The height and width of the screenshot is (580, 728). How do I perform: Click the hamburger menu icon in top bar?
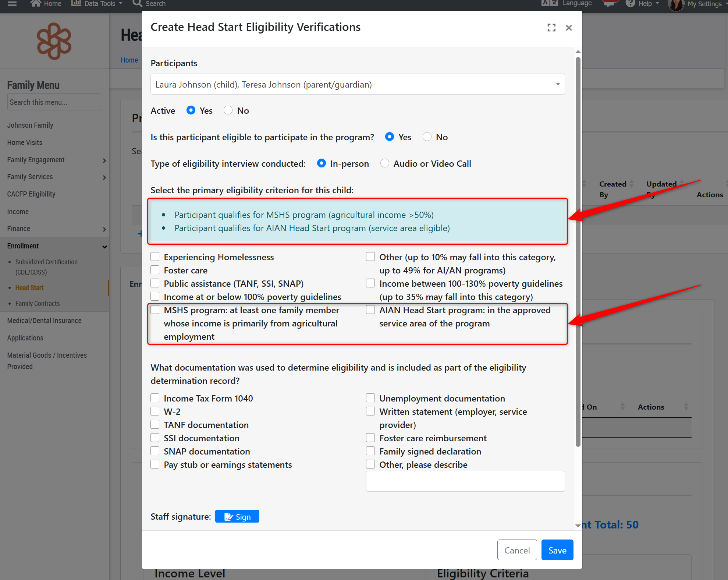point(12,4)
